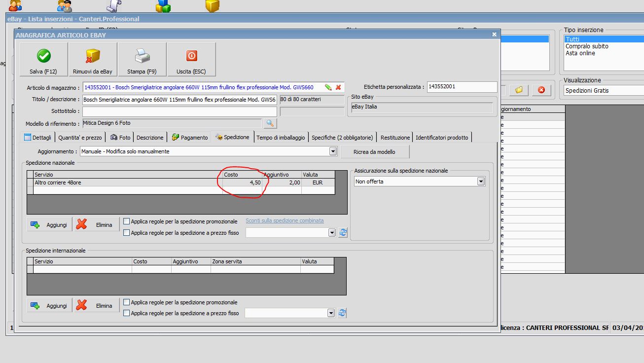Viewport: 644px width, 363px height.
Task: Click red circle X icon in background window
Action: pyautogui.click(x=541, y=90)
